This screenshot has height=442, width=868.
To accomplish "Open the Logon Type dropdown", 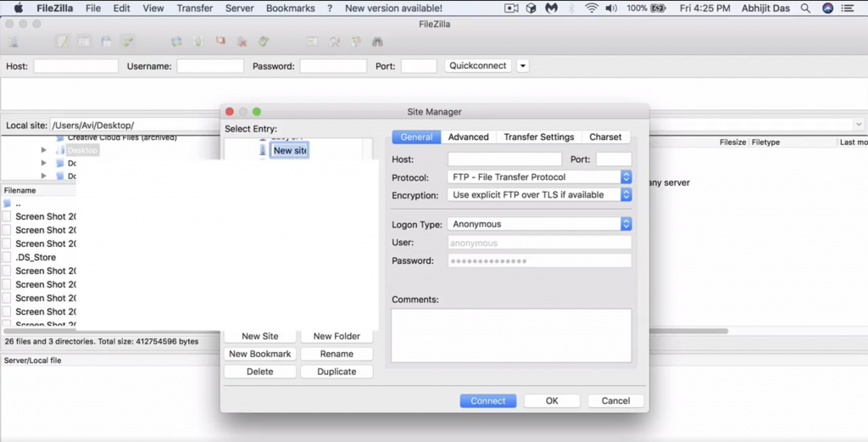I will point(539,224).
